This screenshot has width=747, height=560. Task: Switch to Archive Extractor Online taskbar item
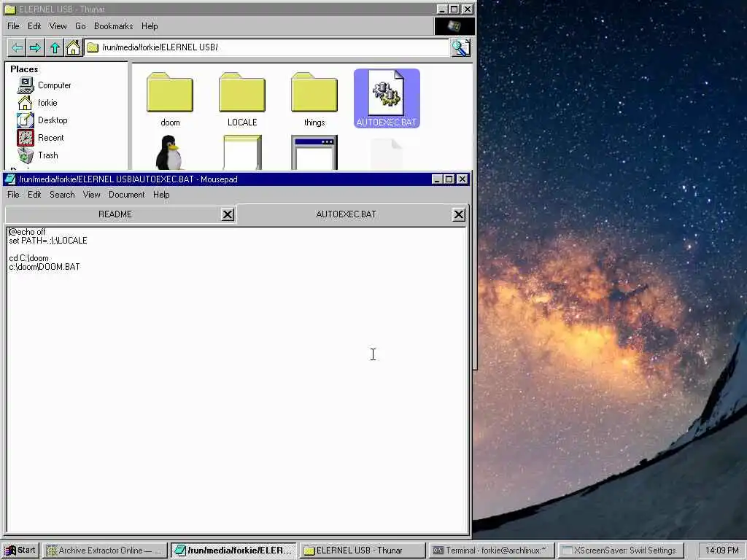105,551
